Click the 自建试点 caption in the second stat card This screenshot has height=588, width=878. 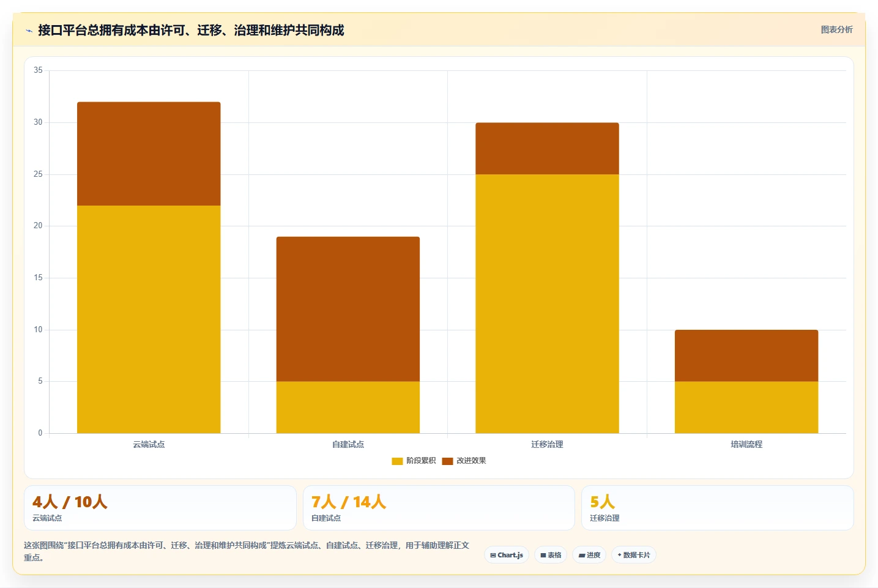pyautogui.click(x=326, y=518)
